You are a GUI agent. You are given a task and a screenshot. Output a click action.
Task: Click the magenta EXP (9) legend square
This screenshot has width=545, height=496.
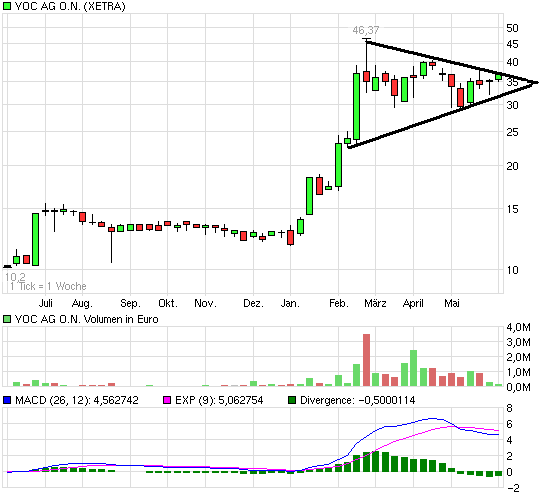[x=167, y=400]
